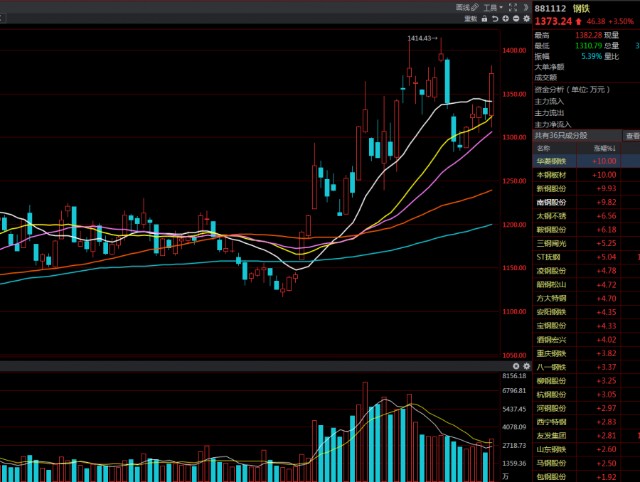Viewport: 640px width, 482px height.
Task: Sort by 涨幅% column header
Action: coord(600,147)
